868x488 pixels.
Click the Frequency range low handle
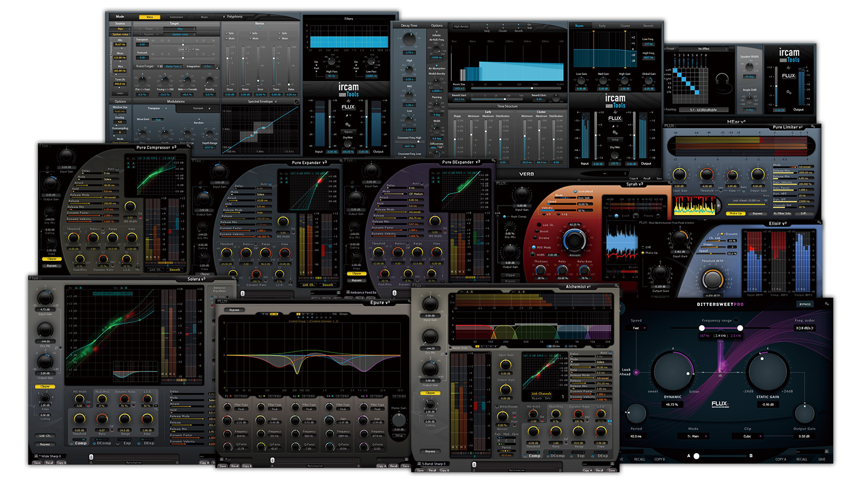[702, 328]
